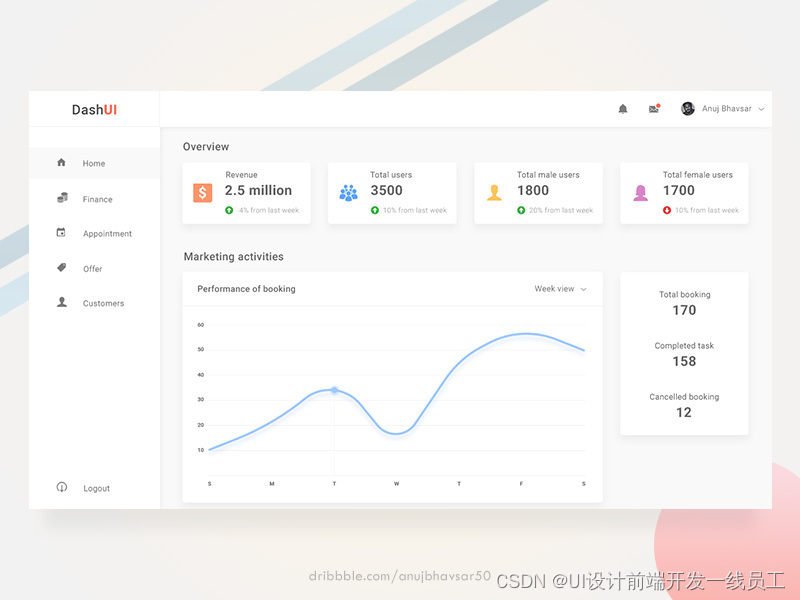Open notifications bell icon

click(622, 109)
